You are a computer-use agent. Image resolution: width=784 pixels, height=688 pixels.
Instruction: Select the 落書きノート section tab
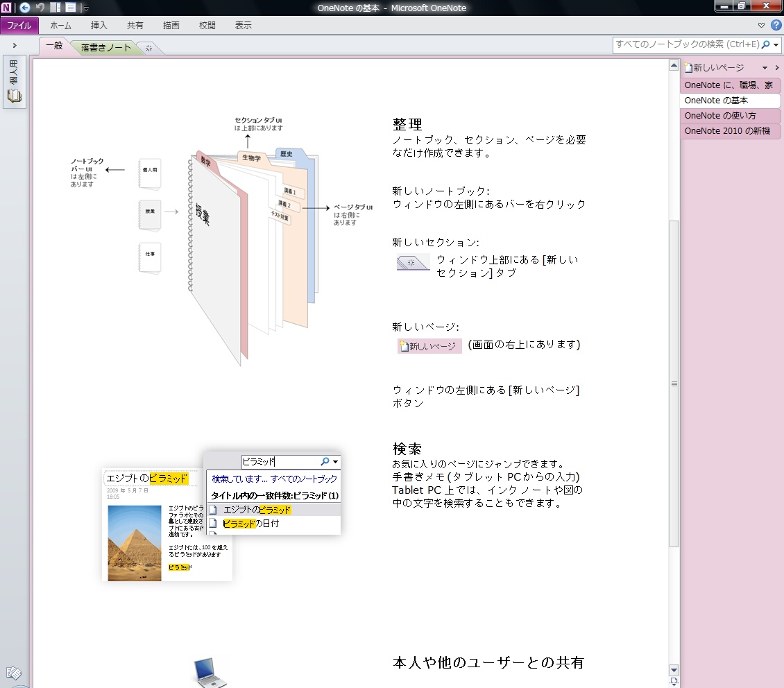click(105, 47)
